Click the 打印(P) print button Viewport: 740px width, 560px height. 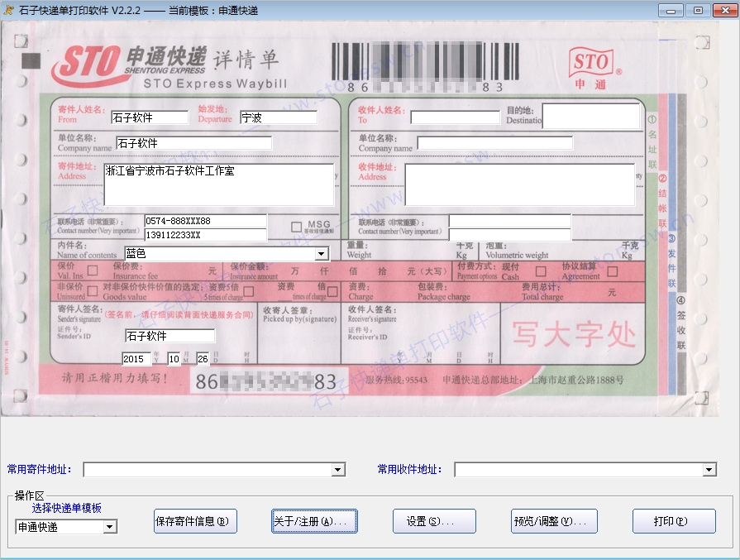click(x=674, y=521)
